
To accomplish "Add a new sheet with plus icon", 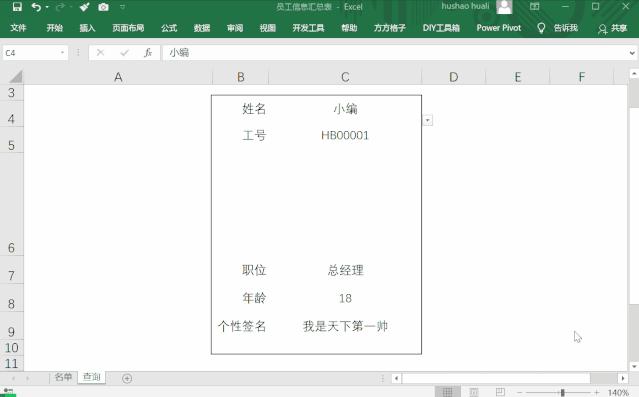I will [x=127, y=378].
